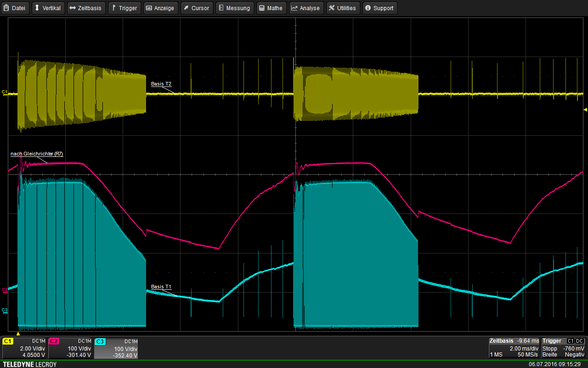Open the Trigger descriptor box
This screenshot has height=368, width=588.
pyautogui.click(x=563, y=348)
